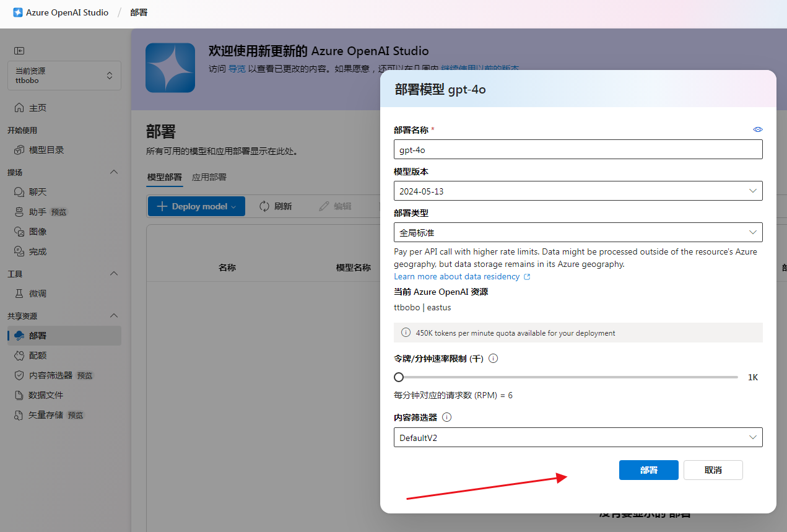
Task: Open the 当前资源 ttbobo resource selector
Action: 64,76
